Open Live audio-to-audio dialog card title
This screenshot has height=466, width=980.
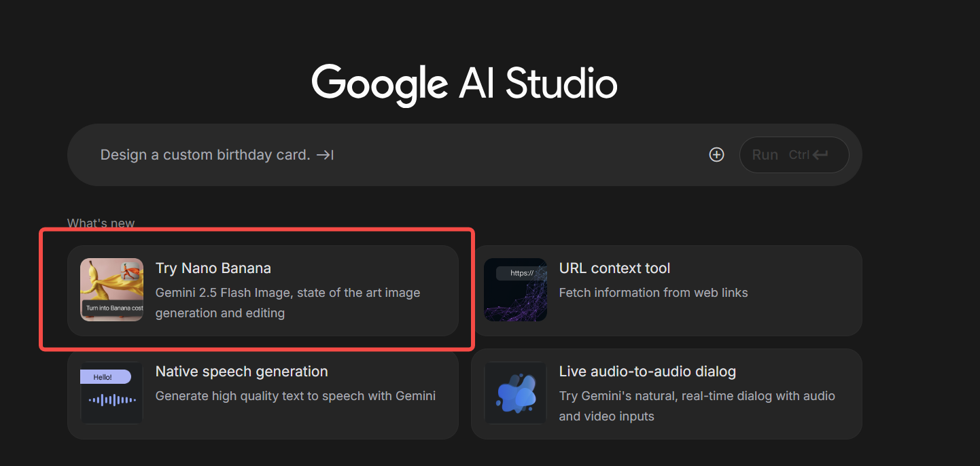pyautogui.click(x=648, y=372)
